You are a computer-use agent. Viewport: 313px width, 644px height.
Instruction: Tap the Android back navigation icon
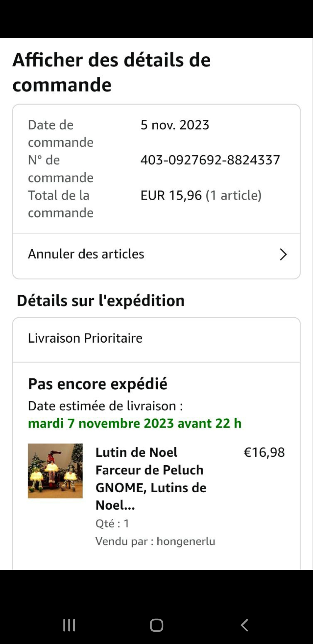click(x=244, y=625)
